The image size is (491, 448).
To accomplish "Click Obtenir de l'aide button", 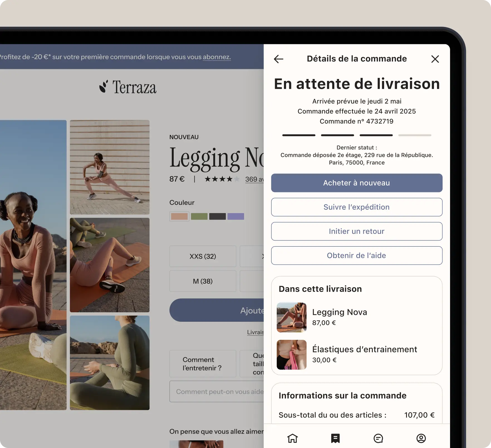I will [x=357, y=256].
